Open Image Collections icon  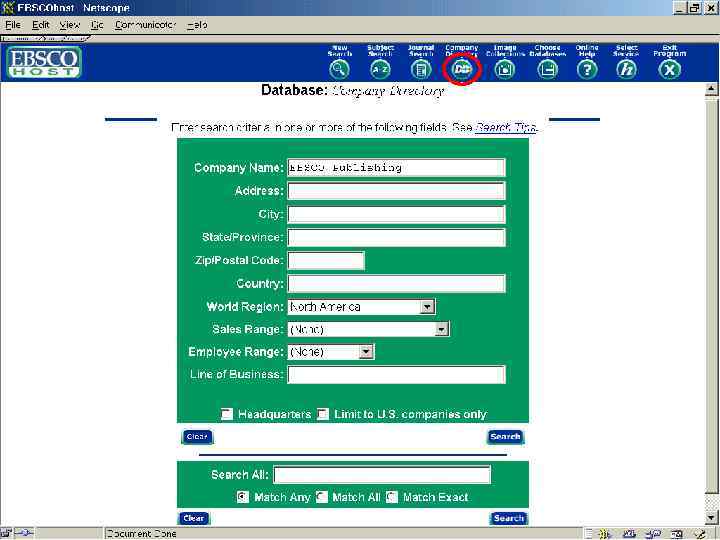click(x=505, y=69)
